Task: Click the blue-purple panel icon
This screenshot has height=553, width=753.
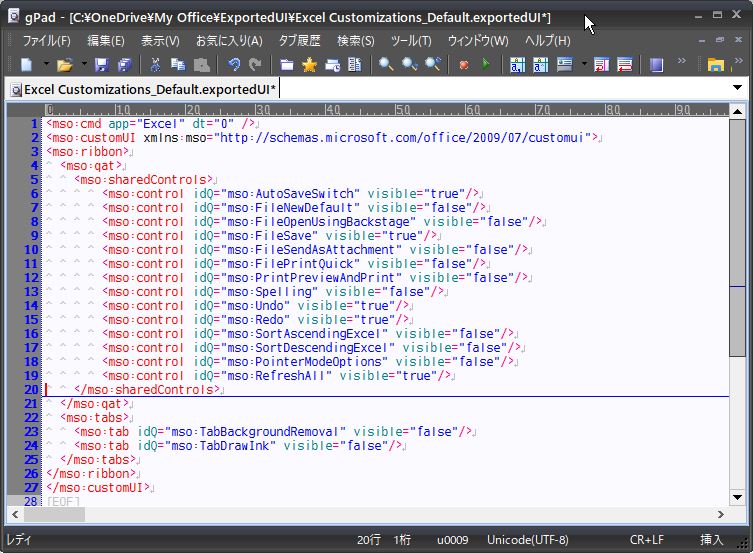Action: 656,64
